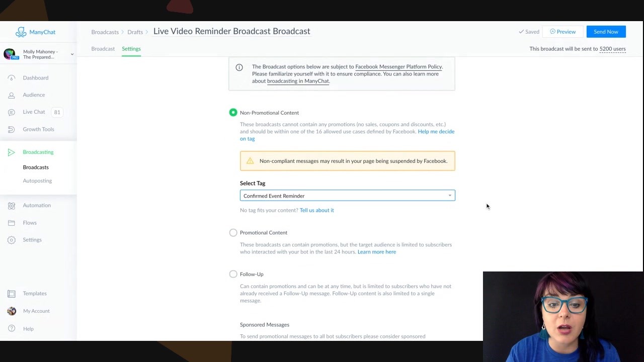Open Facebook Messenger Platform Policy link
The image size is (644, 362).
coord(398,67)
